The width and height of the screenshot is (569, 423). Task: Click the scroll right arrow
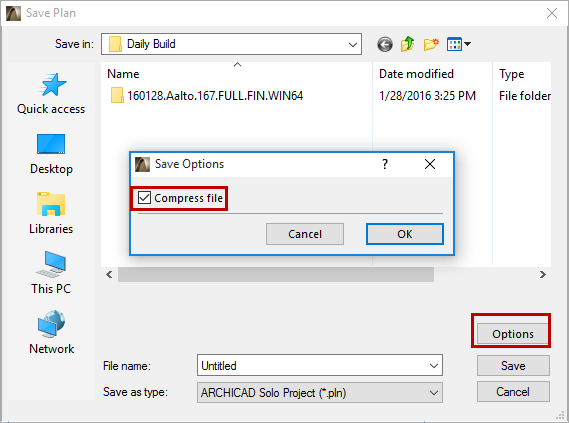pyautogui.click(x=543, y=275)
